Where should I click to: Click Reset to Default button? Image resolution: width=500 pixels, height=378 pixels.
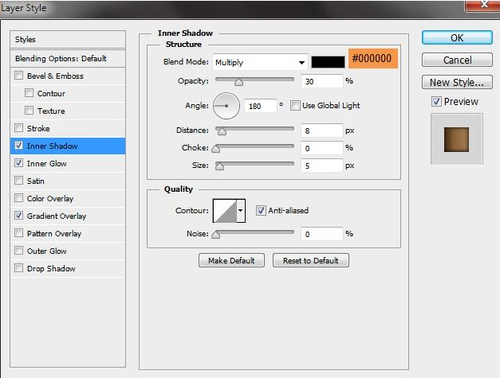click(311, 260)
